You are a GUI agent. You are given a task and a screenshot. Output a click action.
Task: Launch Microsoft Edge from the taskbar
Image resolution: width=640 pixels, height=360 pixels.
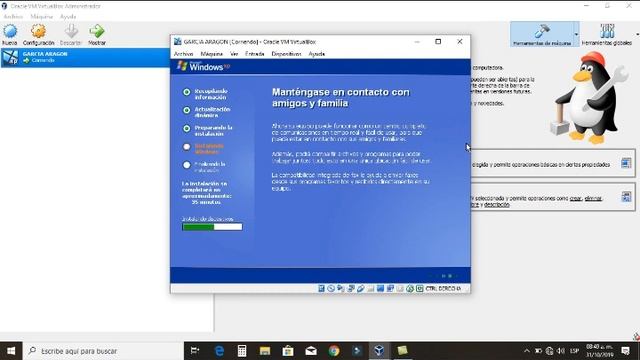(x=219, y=351)
